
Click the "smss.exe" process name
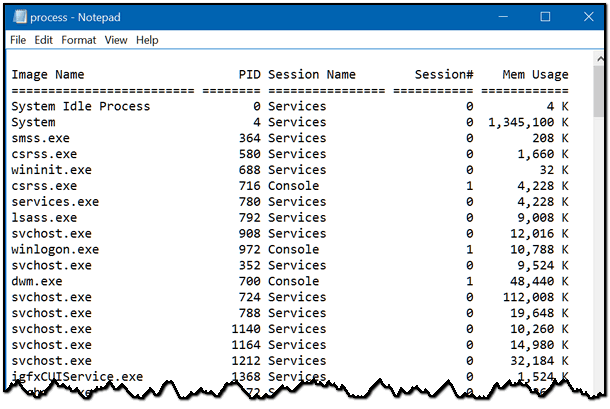click(40, 138)
